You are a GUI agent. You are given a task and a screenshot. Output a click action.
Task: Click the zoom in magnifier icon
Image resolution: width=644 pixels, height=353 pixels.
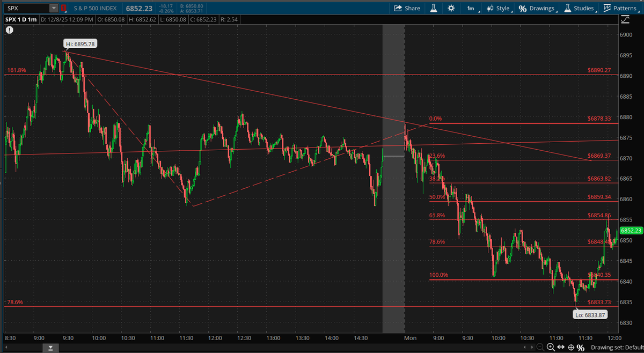[x=551, y=348]
